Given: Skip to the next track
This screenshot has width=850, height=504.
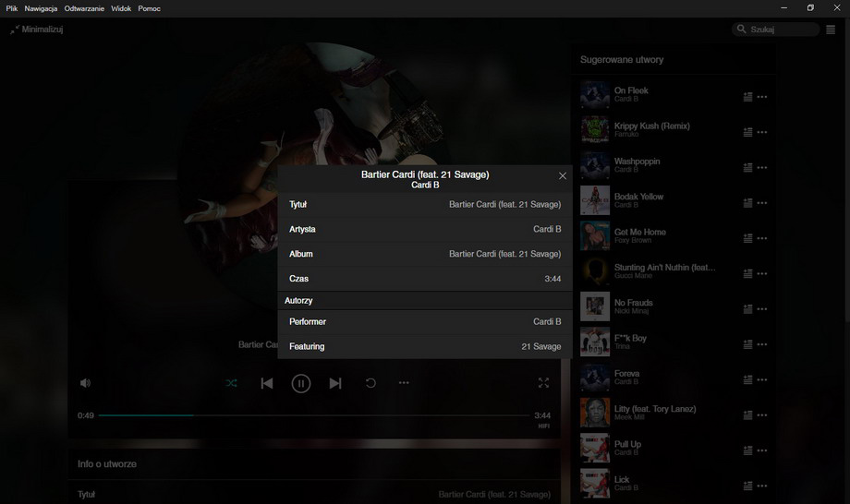Looking at the screenshot, I should click(x=335, y=383).
